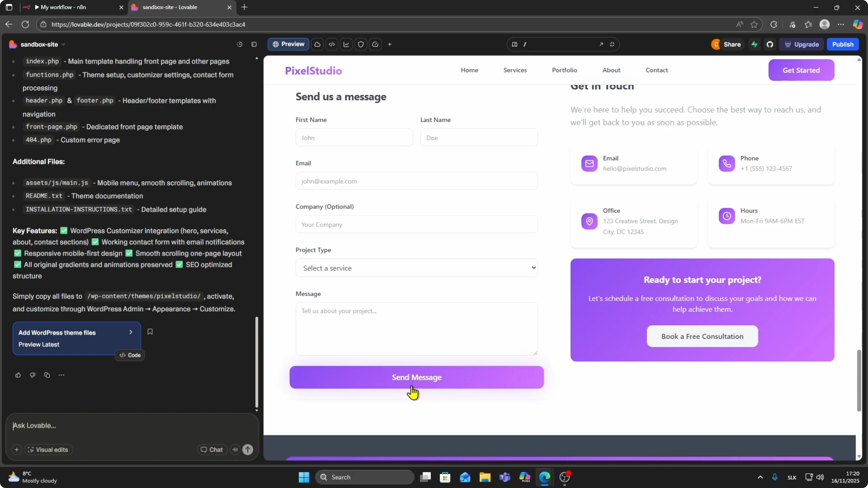Image resolution: width=868 pixels, height=488 pixels.
Task: Focus the Last Name field
Action: tap(479, 137)
